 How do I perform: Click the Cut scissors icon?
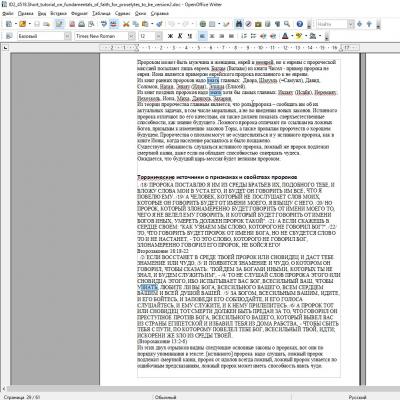[x=126, y=24]
